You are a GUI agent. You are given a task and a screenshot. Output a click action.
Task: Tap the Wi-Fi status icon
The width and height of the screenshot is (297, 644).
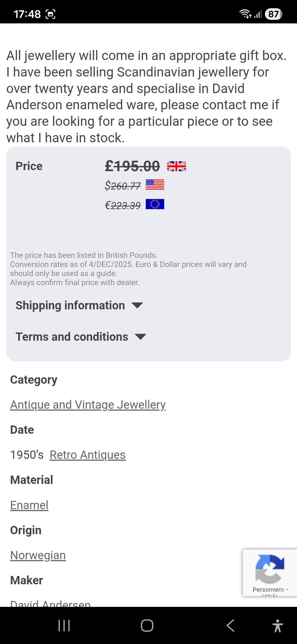pos(245,14)
